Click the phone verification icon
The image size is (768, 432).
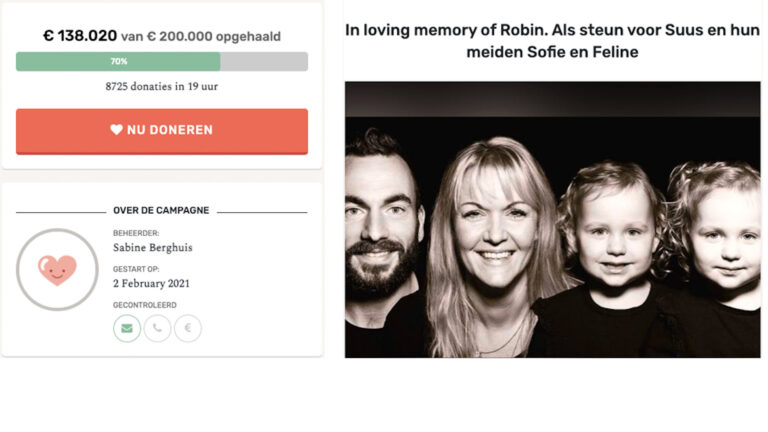pyautogui.click(x=157, y=328)
